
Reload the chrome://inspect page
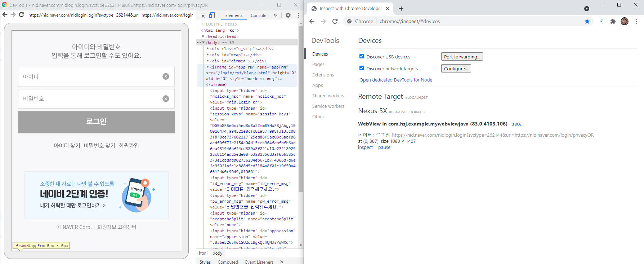pyautogui.click(x=335, y=21)
